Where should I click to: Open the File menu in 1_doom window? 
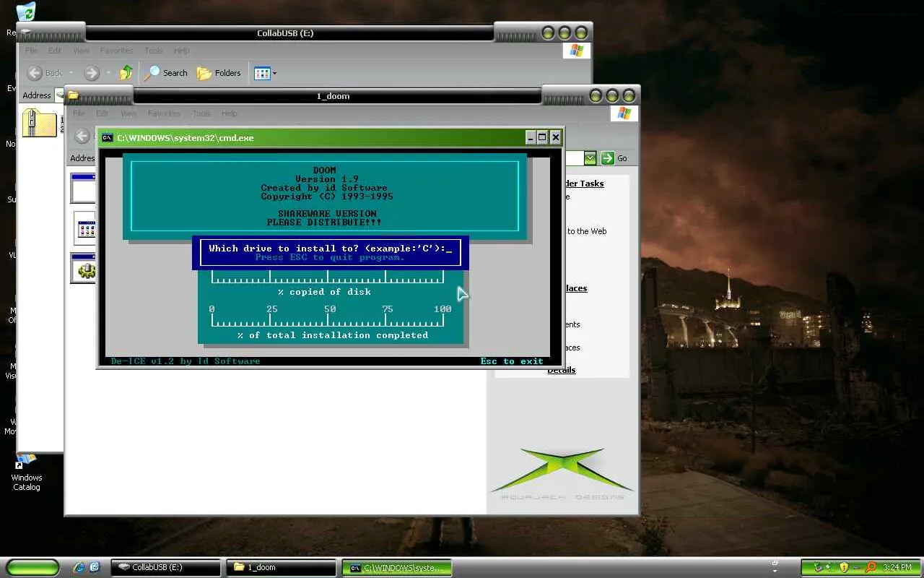[79, 113]
